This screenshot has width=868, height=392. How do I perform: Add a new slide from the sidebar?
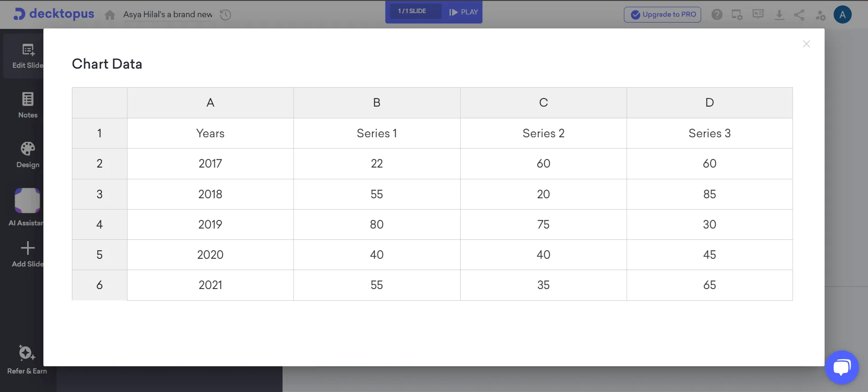tap(28, 254)
